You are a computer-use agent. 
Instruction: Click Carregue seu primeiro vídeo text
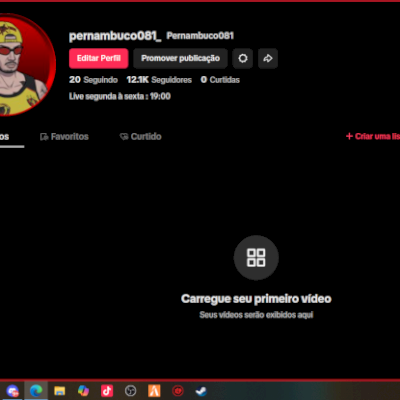(x=256, y=299)
